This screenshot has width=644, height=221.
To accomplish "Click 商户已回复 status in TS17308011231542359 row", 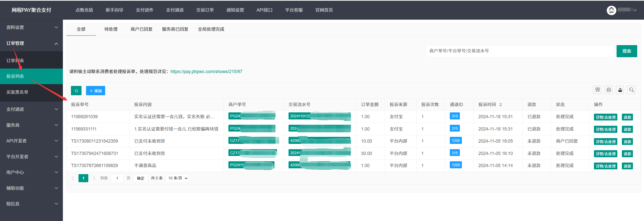I will pos(567,141).
